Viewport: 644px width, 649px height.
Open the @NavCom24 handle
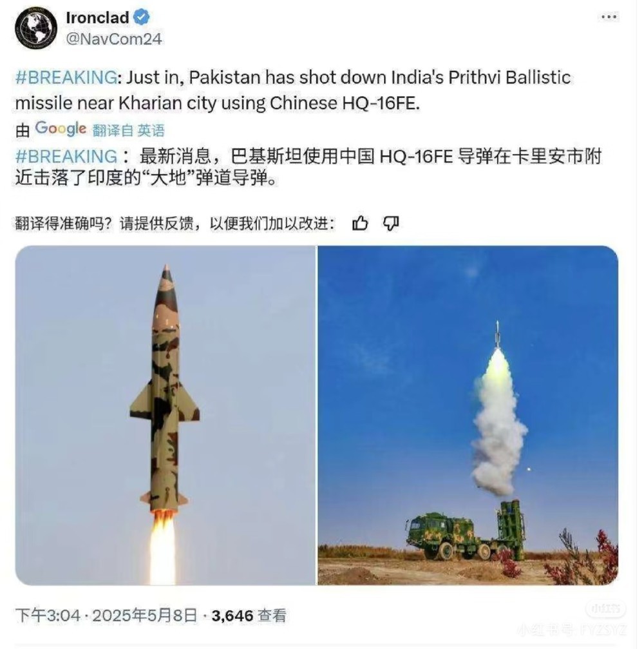pos(114,39)
